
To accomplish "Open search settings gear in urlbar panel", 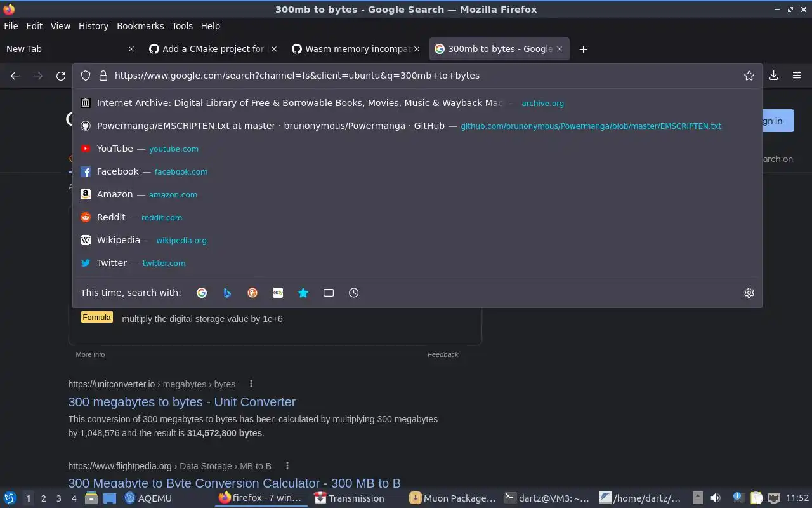I will click(749, 293).
